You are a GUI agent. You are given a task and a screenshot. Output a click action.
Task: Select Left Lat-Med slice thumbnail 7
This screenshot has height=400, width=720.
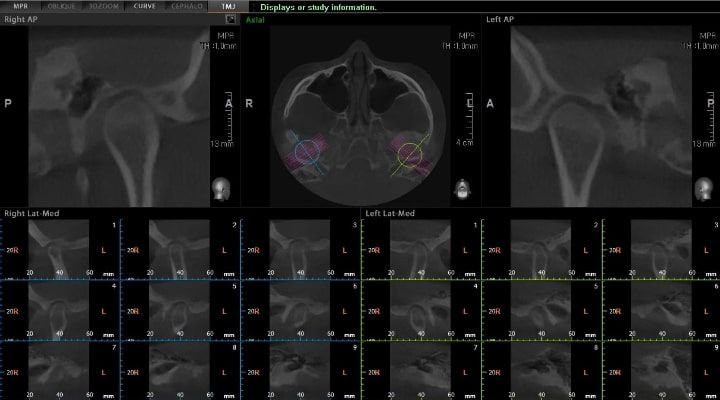(420, 370)
